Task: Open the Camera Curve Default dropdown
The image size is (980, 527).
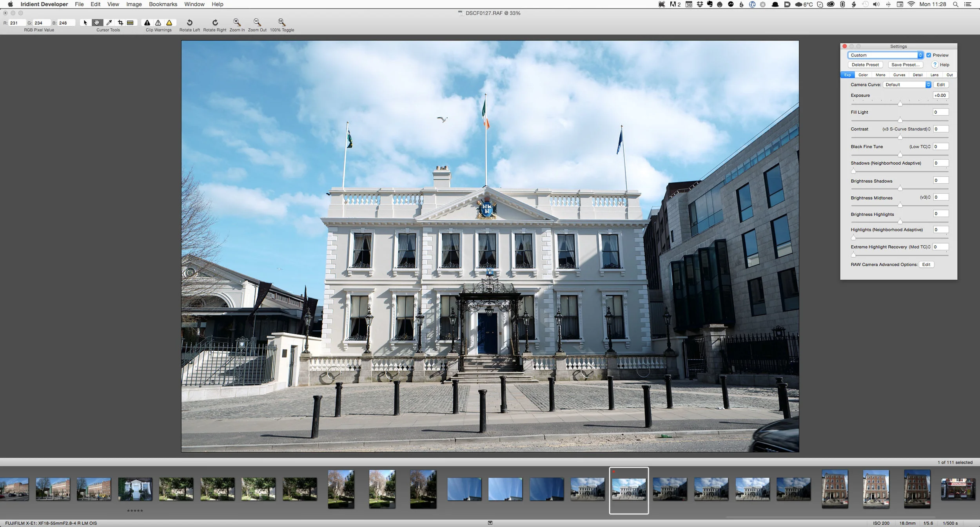Action: [907, 84]
